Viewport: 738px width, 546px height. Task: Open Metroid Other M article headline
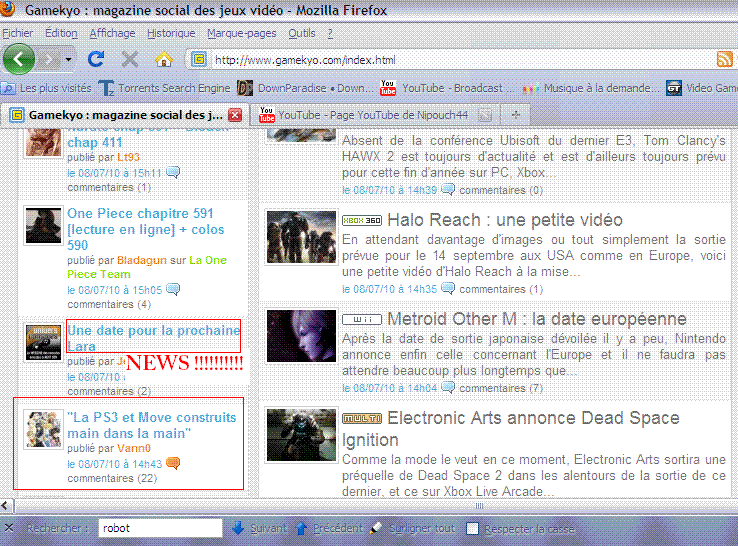[537, 319]
